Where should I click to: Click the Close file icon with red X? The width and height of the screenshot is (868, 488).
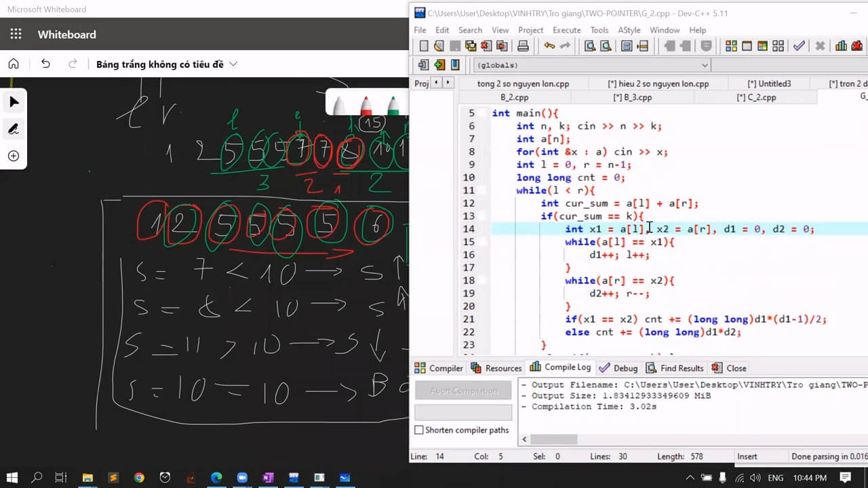pos(486,46)
